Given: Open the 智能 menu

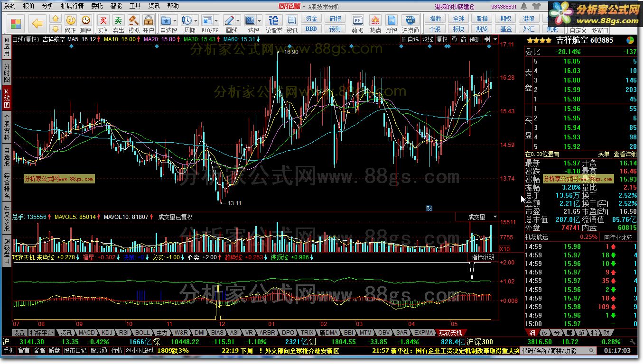Looking at the screenshot, I should [x=116, y=6].
